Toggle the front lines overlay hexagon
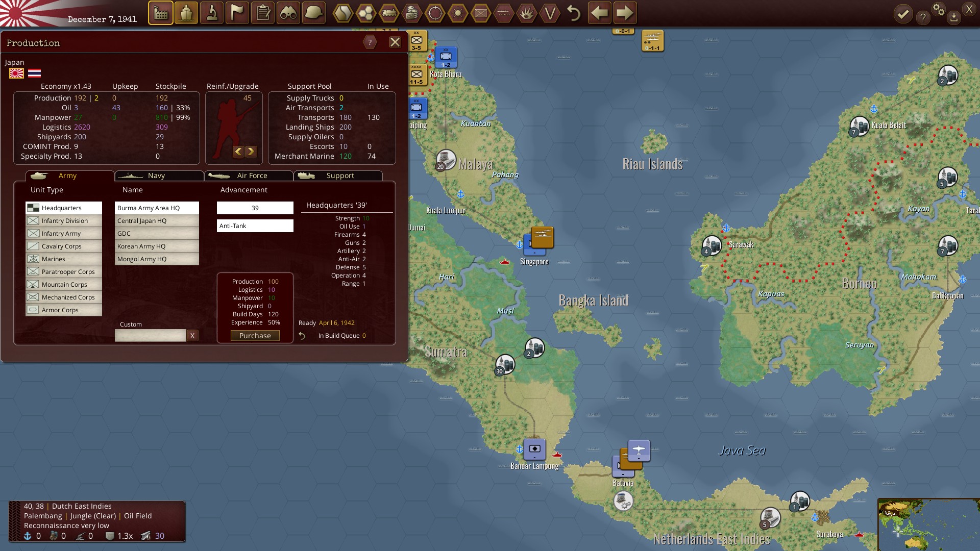Viewport: 980px width, 551px height. [x=504, y=13]
